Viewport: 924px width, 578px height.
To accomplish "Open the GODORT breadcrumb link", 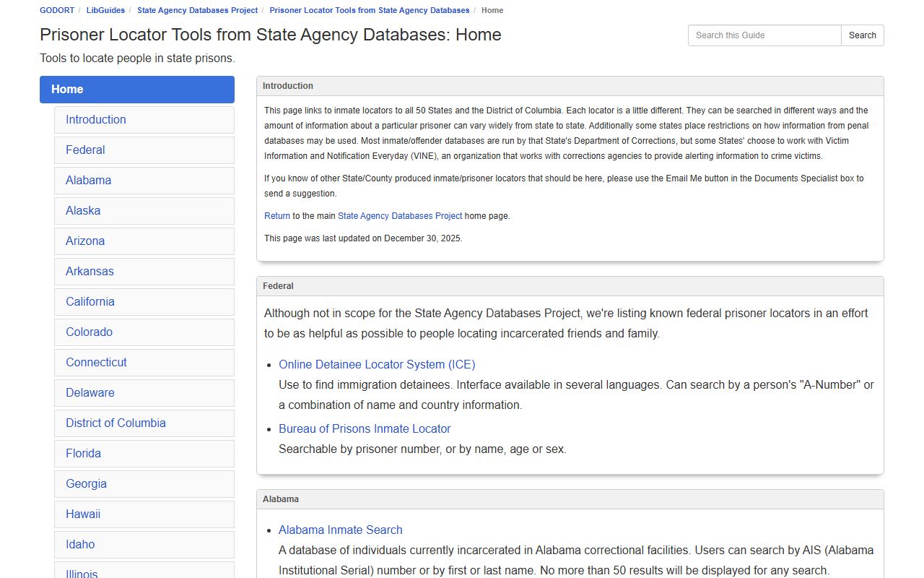I will pyautogui.click(x=56, y=10).
